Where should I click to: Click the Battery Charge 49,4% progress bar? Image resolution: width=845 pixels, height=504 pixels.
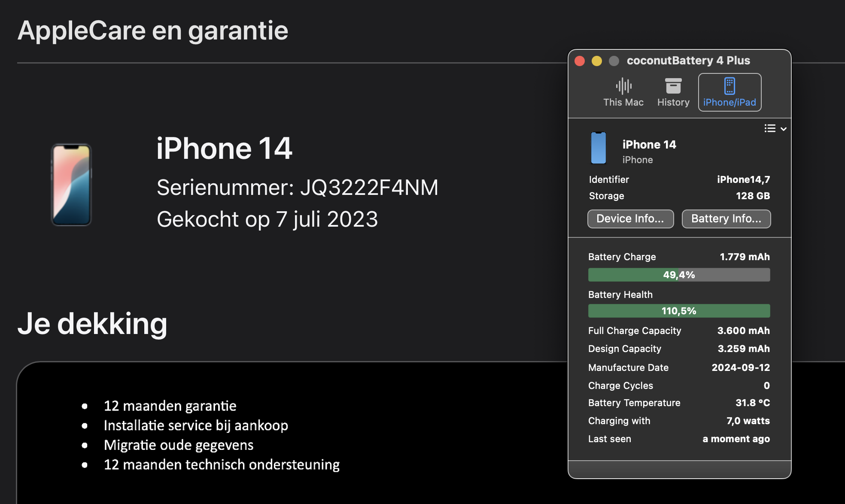(679, 275)
